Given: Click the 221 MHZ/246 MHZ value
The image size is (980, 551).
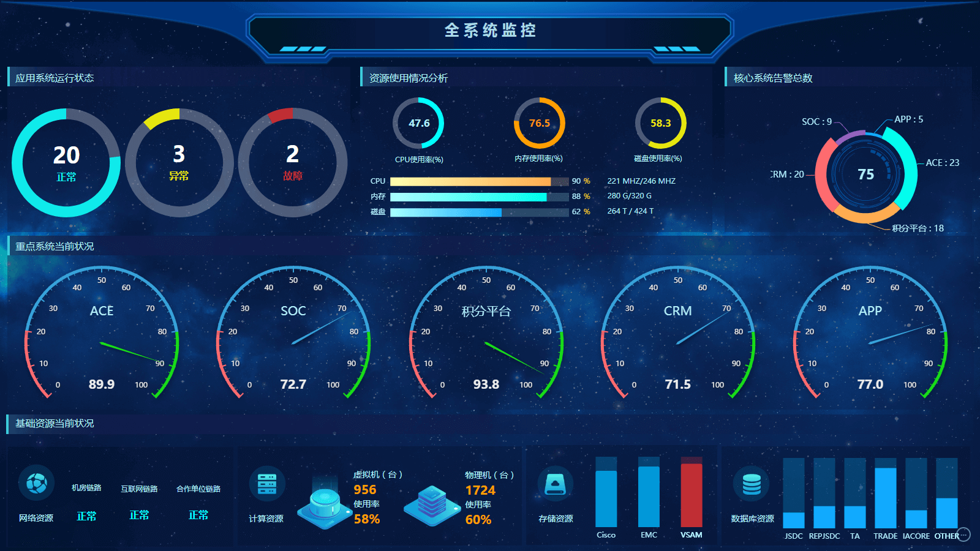Looking at the screenshot, I should tap(641, 181).
